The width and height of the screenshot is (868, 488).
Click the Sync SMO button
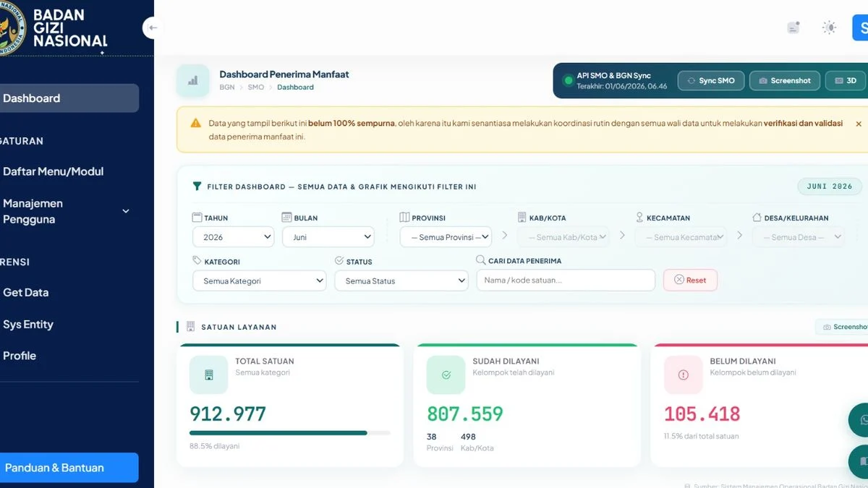point(710,81)
